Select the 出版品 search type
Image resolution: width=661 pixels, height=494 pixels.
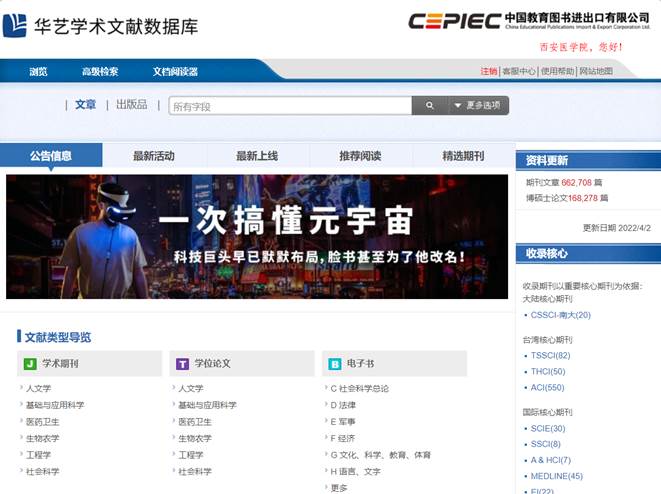(x=132, y=105)
